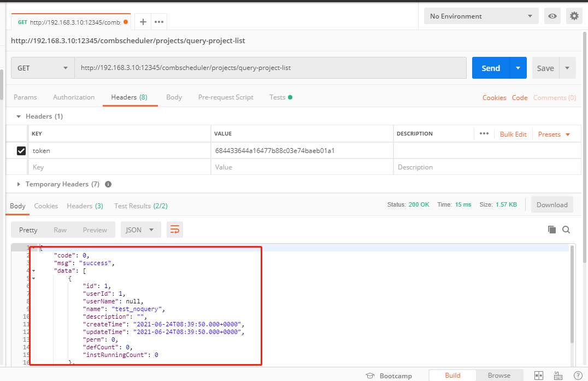The height and width of the screenshot is (381, 588).
Task: Click the empty Value placeholder field
Action: click(x=302, y=167)
